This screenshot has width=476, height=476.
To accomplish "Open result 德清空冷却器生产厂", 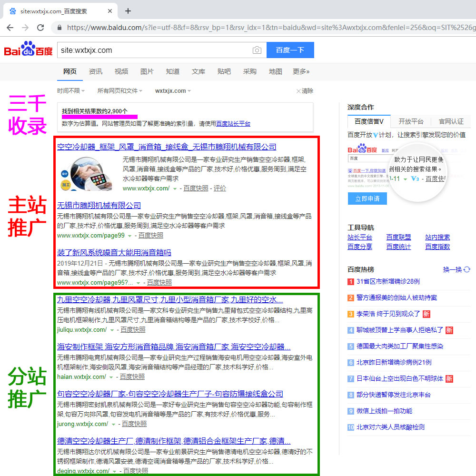I will [174, 441].
